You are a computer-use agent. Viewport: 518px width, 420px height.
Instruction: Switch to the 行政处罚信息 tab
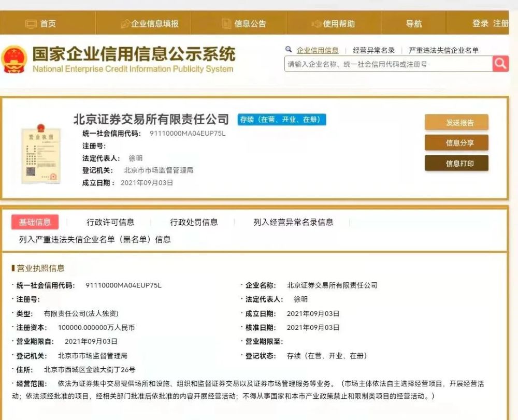coord(194,222)
